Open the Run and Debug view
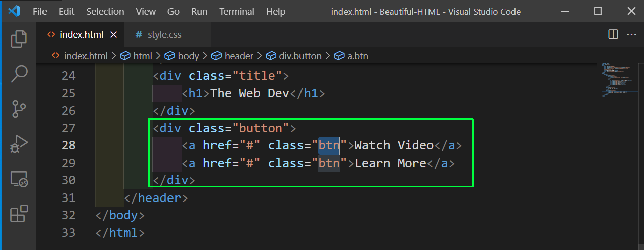 [19, 143]
